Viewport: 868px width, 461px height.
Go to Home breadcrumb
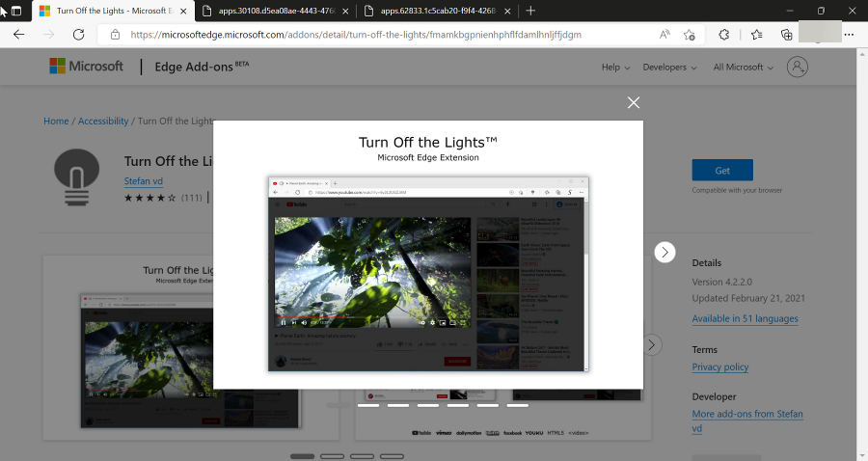[x=57, y=121]
